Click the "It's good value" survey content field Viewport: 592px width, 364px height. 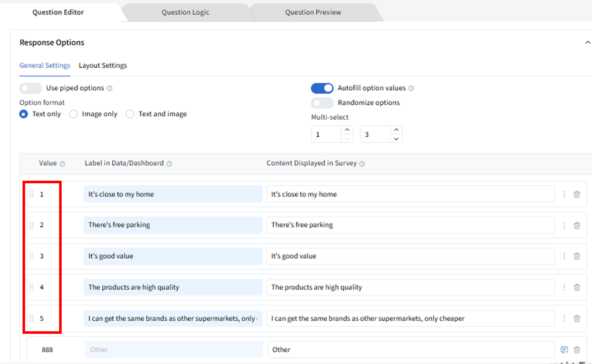tap(410, 256)
